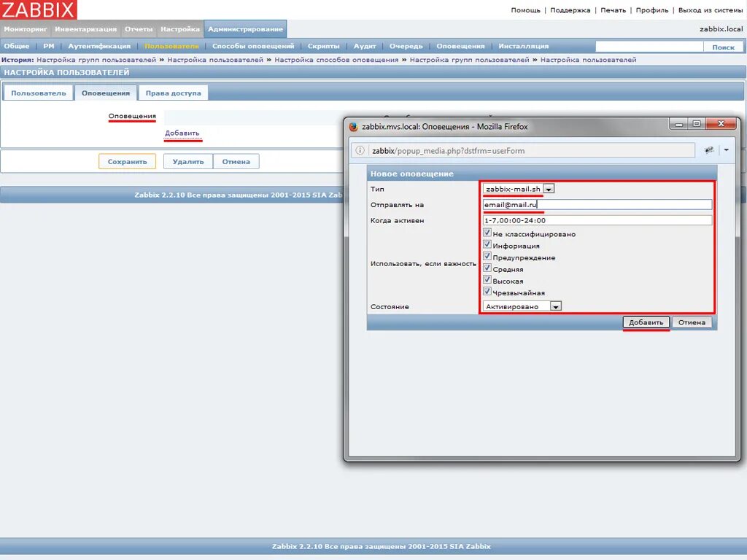Viewport: 747px width, 560px height.
Task: Open Отчеты main menu
Action: coord(139,29)
